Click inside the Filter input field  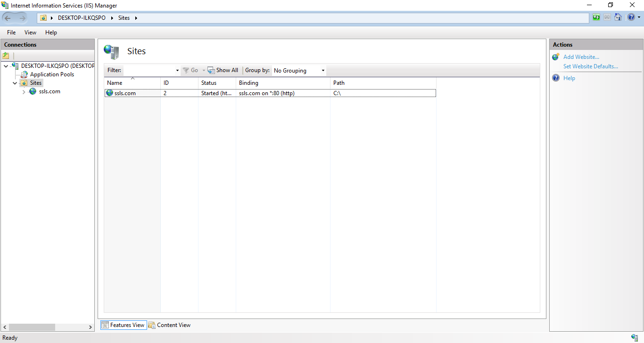[x=149, y=70]
